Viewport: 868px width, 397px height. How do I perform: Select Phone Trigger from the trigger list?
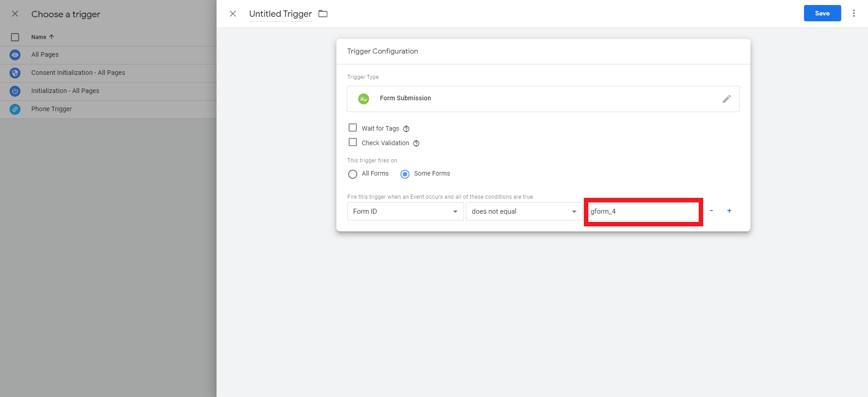point(51,109)
